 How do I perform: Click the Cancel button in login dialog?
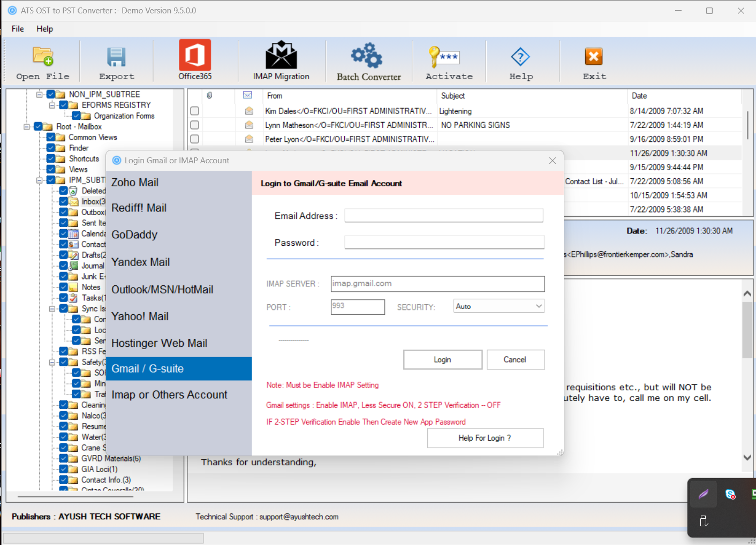coord(516,360)
